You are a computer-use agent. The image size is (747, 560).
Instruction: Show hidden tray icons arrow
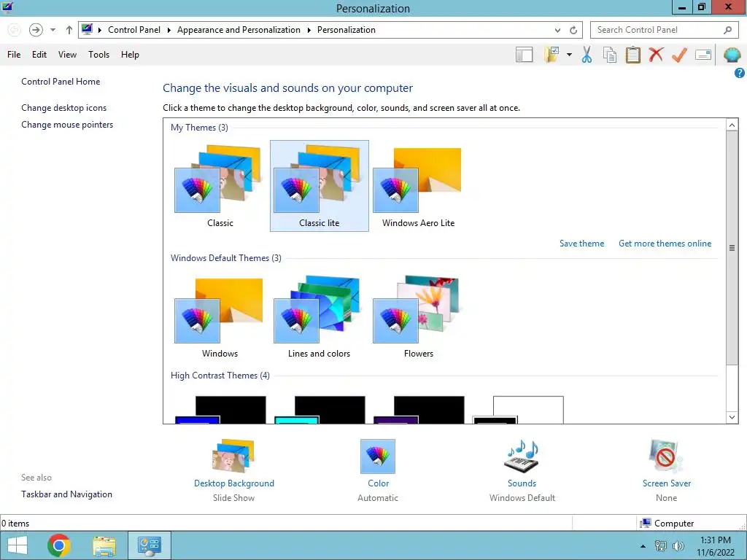click(x=643, y=546)
